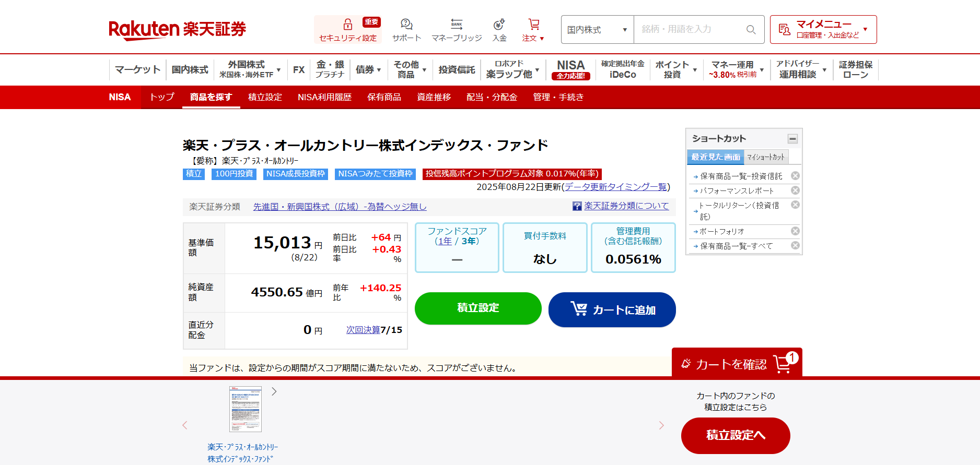Image resolution: width=980 pixels, height=465 pixels.
Task: Open マネーブリッジ bank transfer icon
Action: 457,24
